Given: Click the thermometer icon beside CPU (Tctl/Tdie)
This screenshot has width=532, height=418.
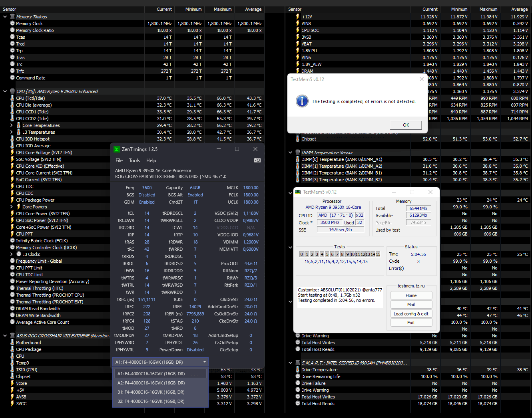Looking at the screenshot, I should coord(12,98).
